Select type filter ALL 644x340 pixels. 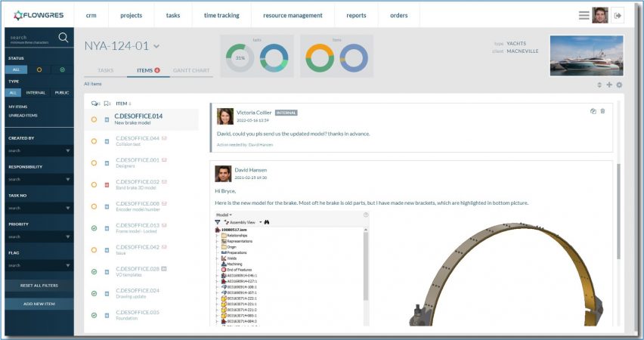click(x=13, y=93)
